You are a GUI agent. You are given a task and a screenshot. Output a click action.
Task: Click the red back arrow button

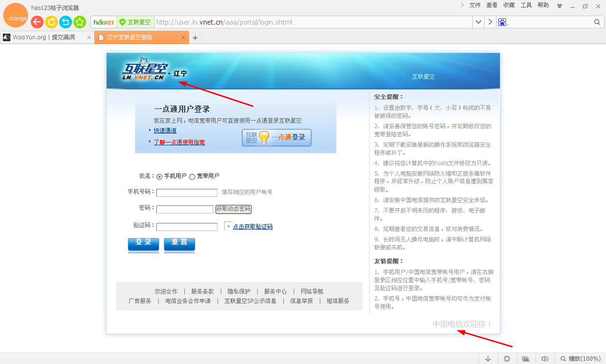[x=37, y=22]
